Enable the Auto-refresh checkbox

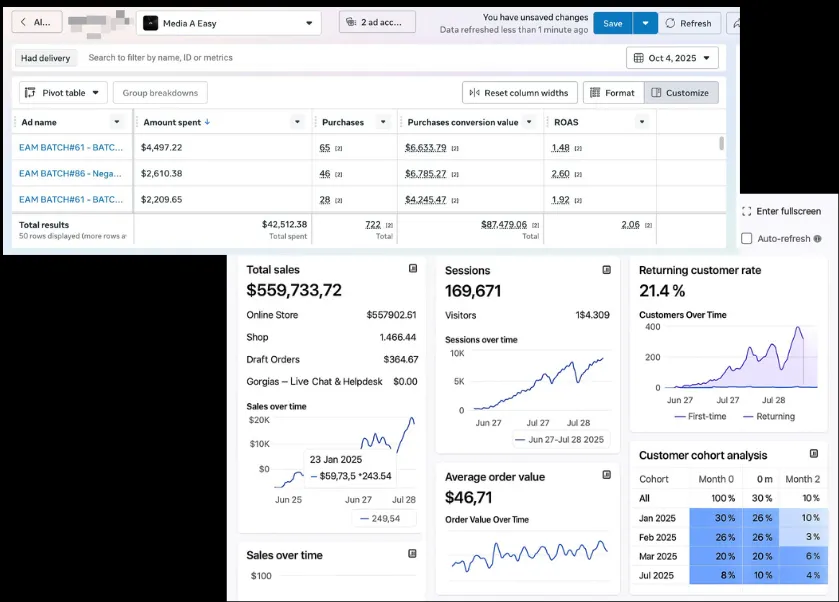pyautogui.click(x=746, y=239)
